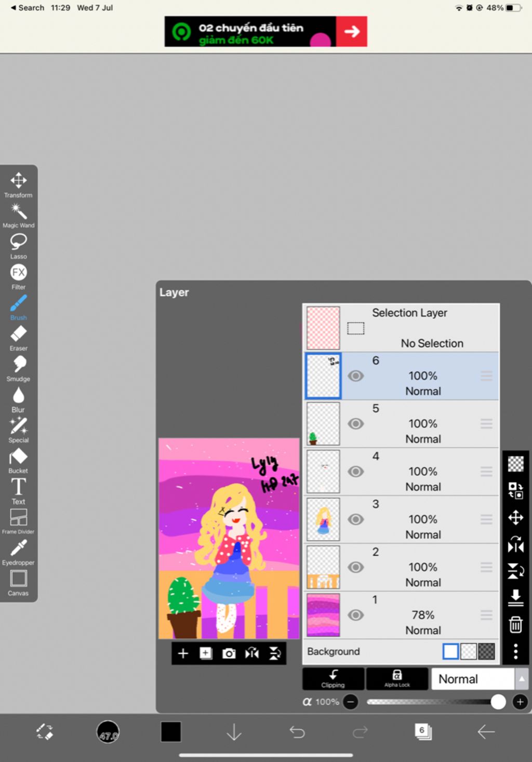532x762 pixels.
Task: Select the Brush tool
Action: [x=19, y=308]
